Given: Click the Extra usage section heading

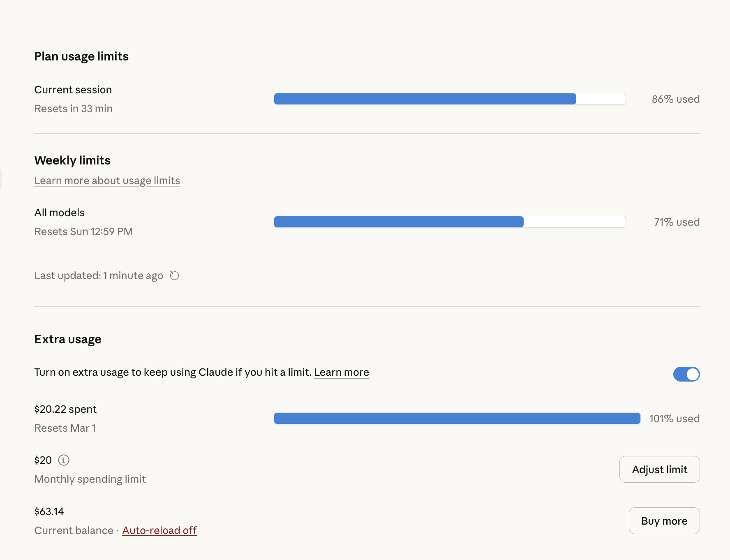Looking at the screenshot, I should click(68, 339).
